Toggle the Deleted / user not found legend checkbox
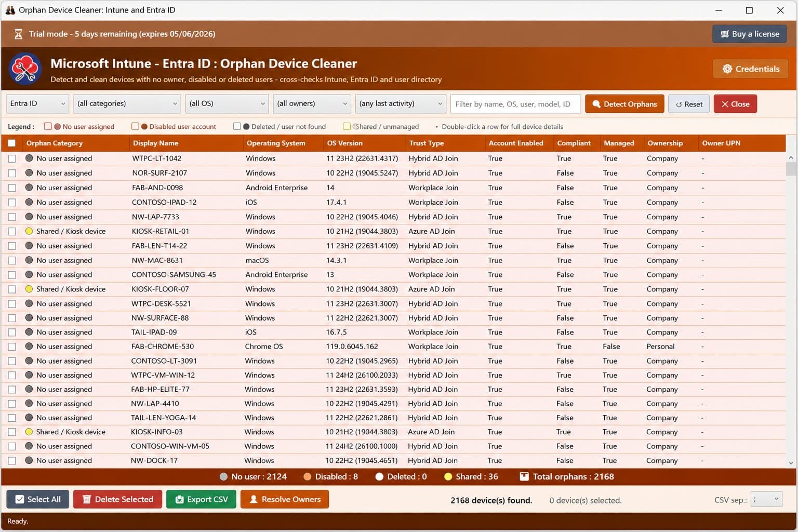 [237, 126]
